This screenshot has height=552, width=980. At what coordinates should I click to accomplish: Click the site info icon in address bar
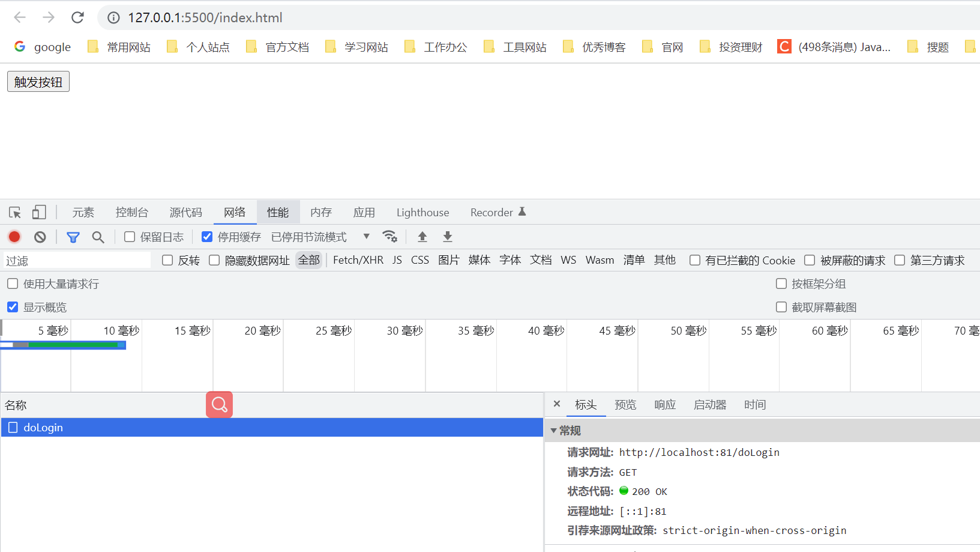coord(113,17)
